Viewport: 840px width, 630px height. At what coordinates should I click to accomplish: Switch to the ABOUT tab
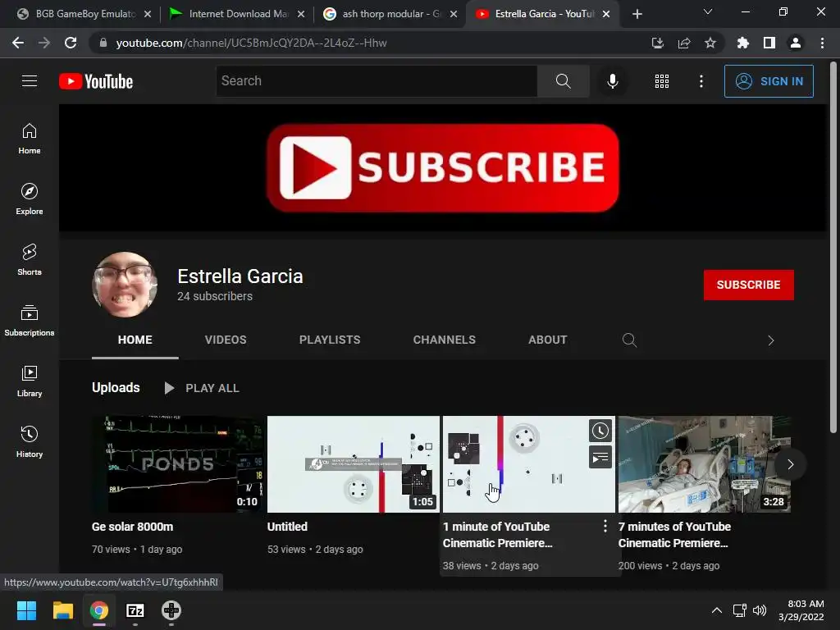[x=547, y=340]
